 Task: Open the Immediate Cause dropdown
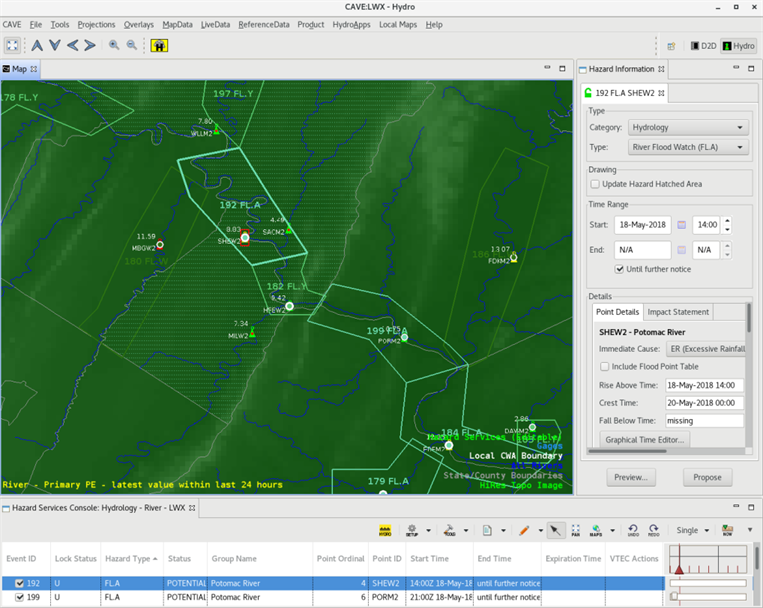click(x=706, y=349)
